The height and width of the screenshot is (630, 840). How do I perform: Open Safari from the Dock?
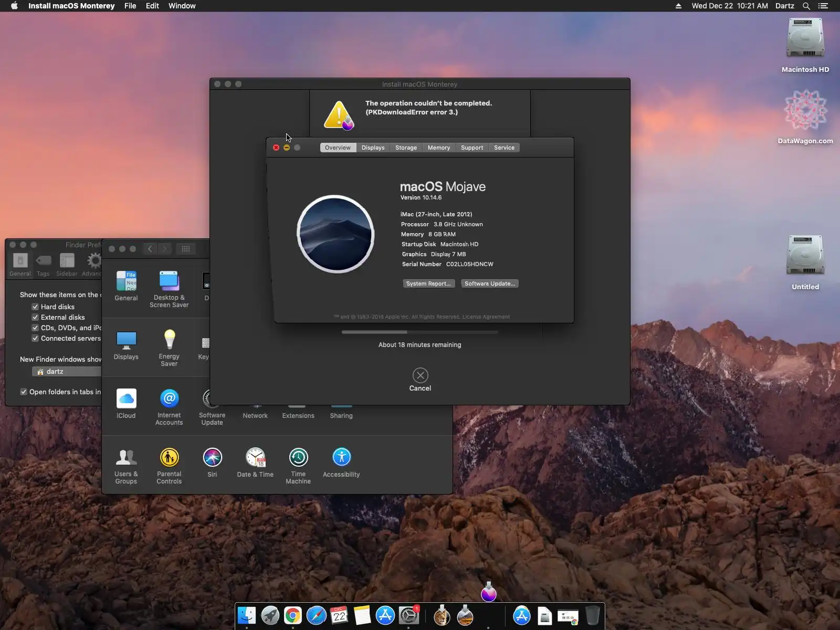[316, 616]
